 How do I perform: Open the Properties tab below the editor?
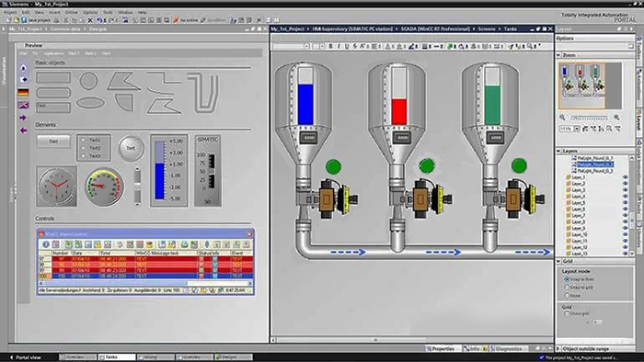tap(441, 349)
